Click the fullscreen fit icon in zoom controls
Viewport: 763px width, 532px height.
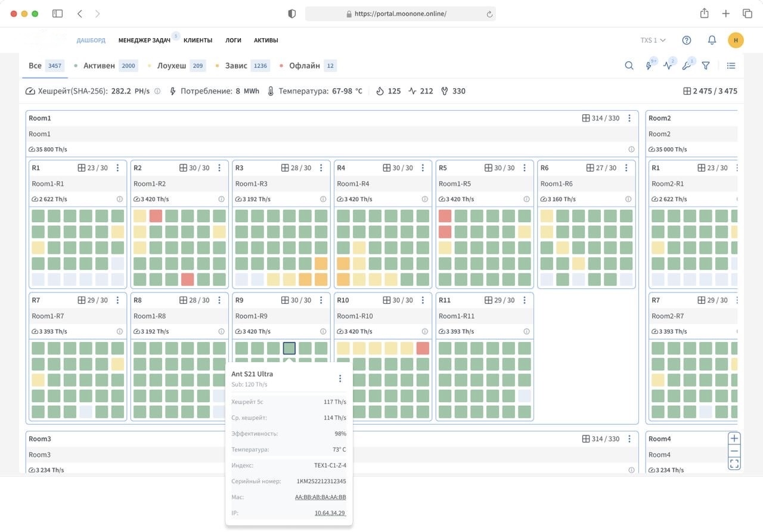tap(734, 463)
